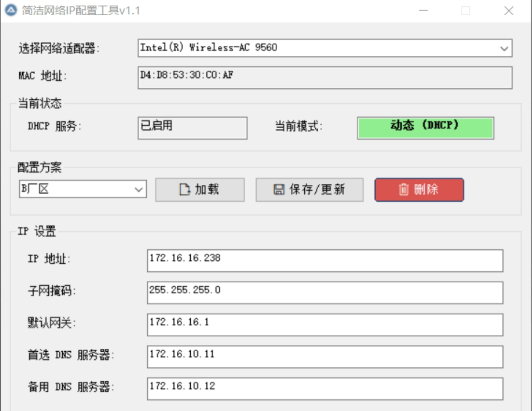Image resolution: width=532 pixels, height=411 pixels.
Task: Click the MAC 地址 read-only field
Action: point(325,78)
